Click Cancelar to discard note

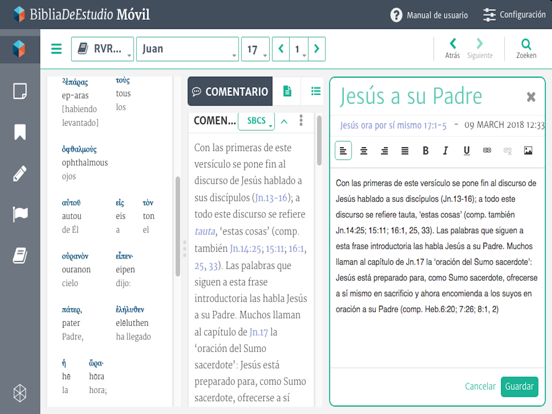click(480, 387)
